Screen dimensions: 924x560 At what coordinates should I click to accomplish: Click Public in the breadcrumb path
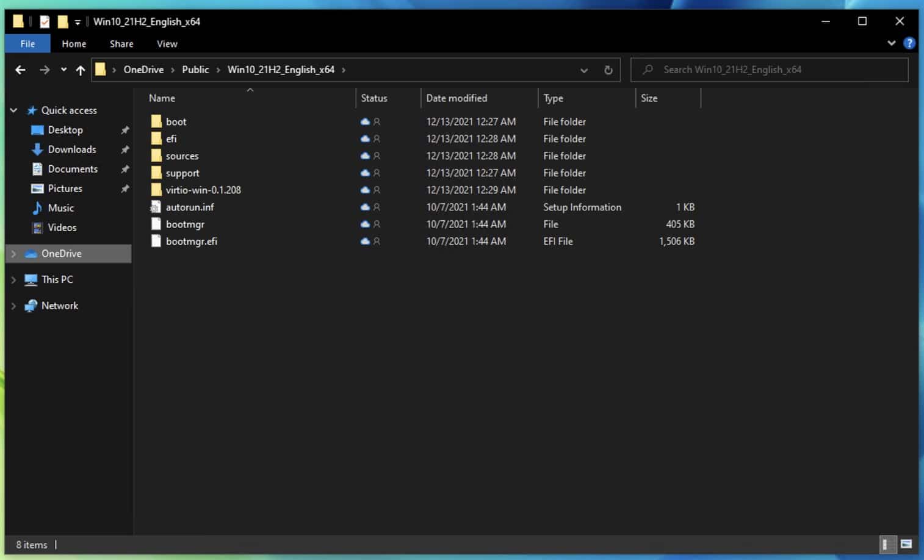point(195,70)
